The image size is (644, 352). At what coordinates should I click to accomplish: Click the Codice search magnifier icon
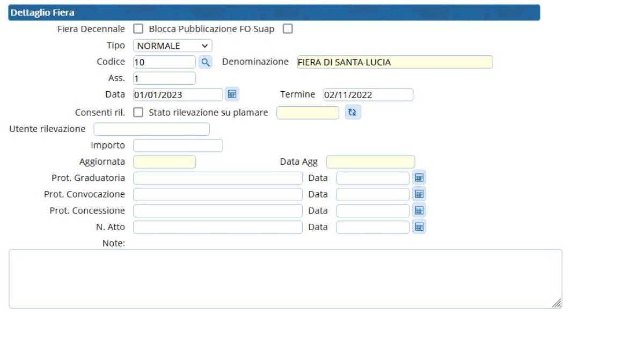[x=205, y=62]
